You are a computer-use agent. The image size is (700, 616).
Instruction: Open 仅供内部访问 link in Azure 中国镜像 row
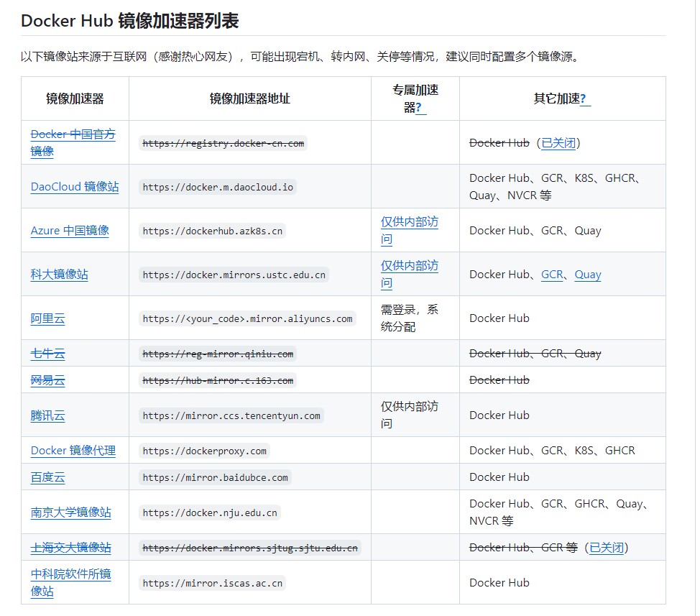409,223
